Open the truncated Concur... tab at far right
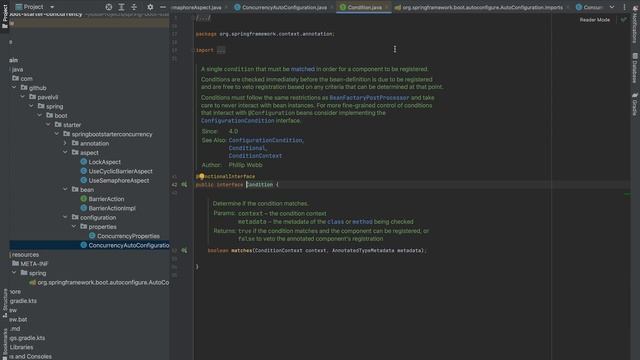The image size is (640, 360). pyautogui.click(x=589, y=7)
